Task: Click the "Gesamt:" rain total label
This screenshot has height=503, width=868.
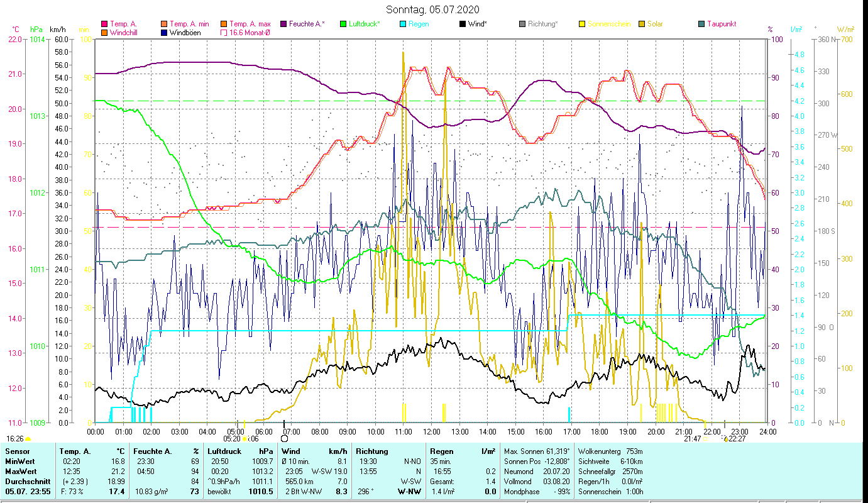Action: [x=443, y=482]
